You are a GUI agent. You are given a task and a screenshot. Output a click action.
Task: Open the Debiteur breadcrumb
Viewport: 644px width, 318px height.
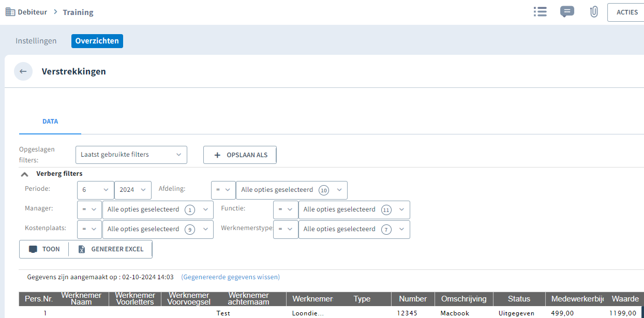[32, 12]
